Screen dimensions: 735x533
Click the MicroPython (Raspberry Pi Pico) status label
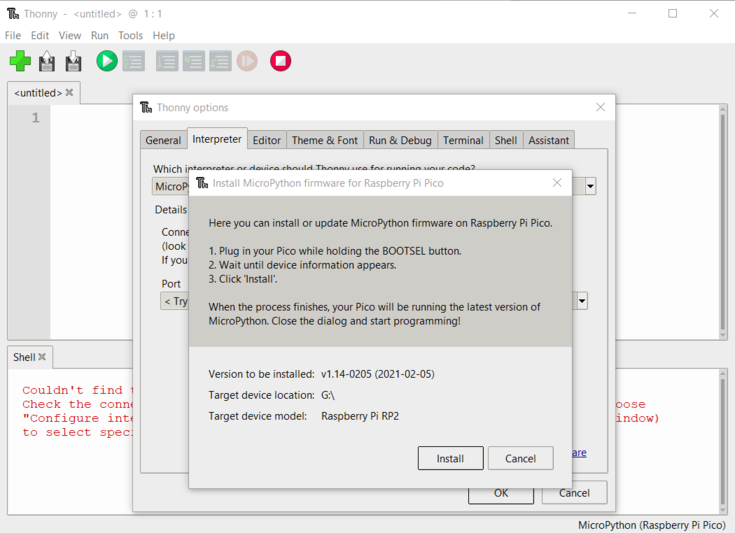click(652, 525)
